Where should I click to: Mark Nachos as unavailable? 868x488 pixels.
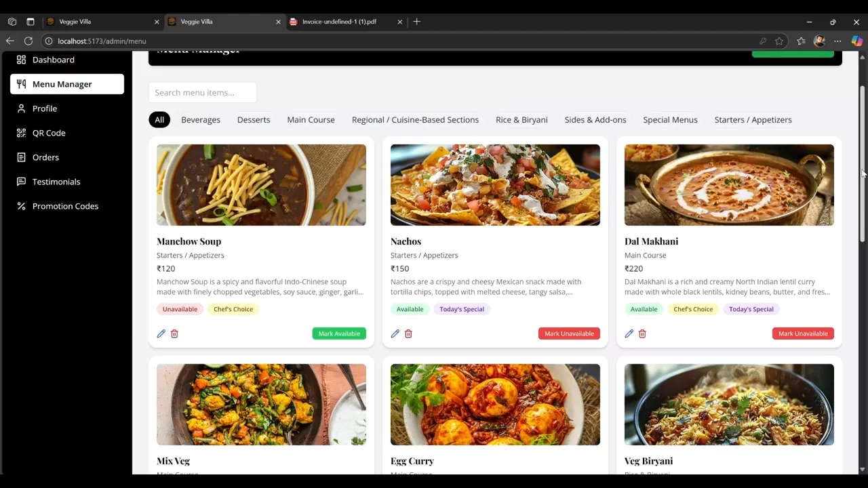click(568, 333)
